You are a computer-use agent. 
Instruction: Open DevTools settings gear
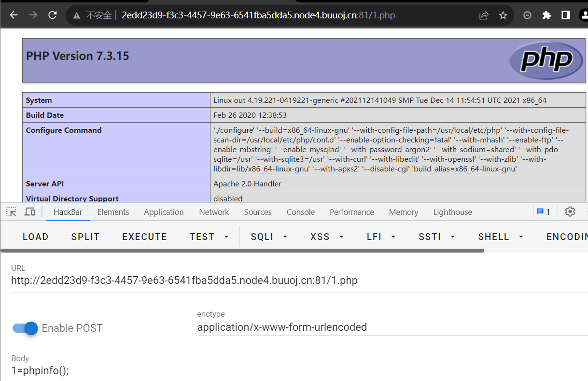(x=570, y=212)
